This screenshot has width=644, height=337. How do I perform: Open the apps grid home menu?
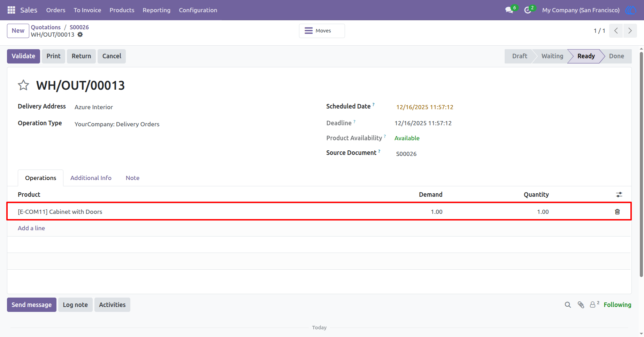point(11,10)
